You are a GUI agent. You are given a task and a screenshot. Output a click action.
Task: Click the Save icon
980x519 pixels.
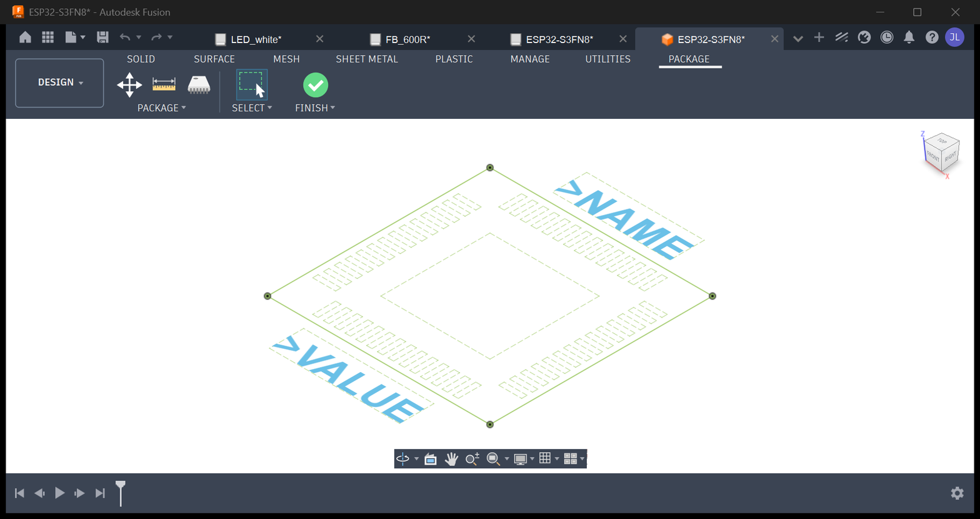pos(103,38)
